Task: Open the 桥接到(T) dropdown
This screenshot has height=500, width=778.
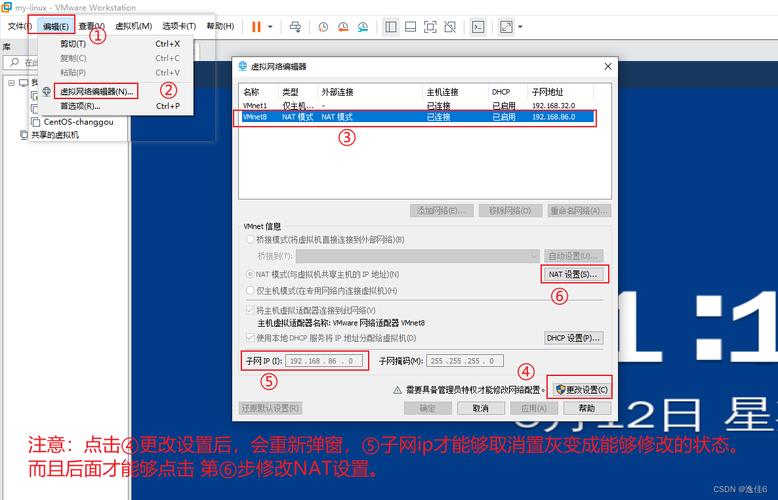Action: (x=418, y=256)
